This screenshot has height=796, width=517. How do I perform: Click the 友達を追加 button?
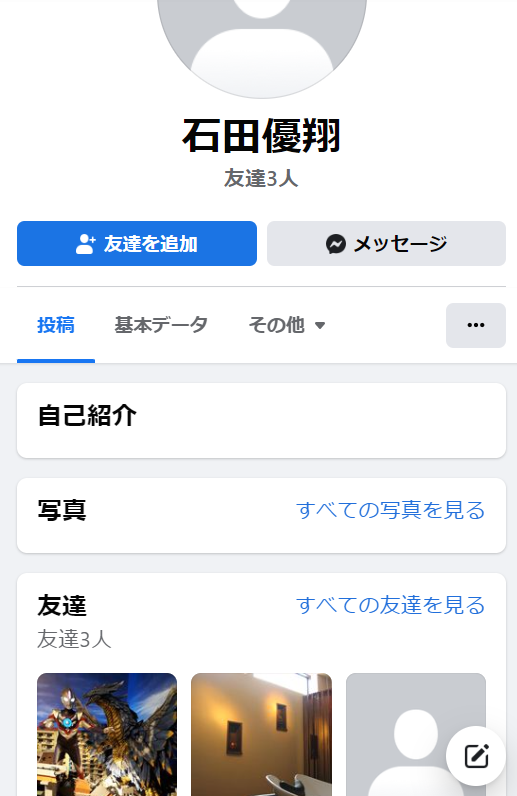click(137, 243)
